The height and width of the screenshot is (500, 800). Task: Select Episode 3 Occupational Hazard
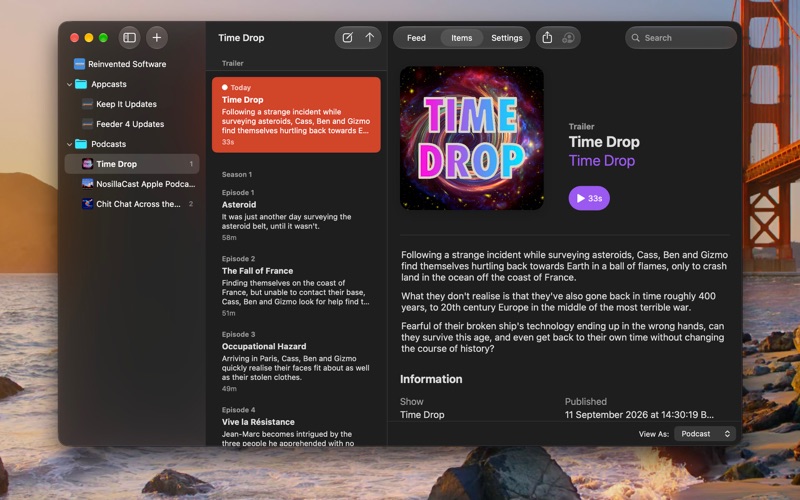click(296, 361)
